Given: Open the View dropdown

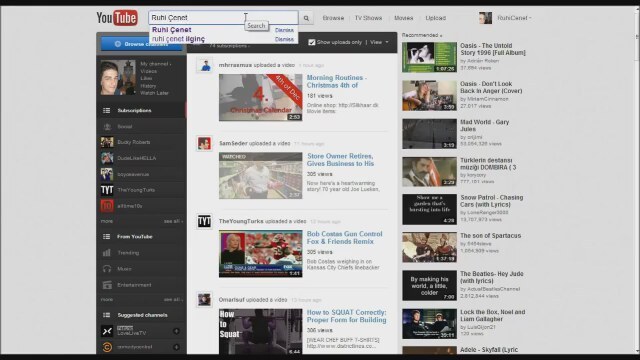Looking at the screenshot, I should [x=379, y=42].
